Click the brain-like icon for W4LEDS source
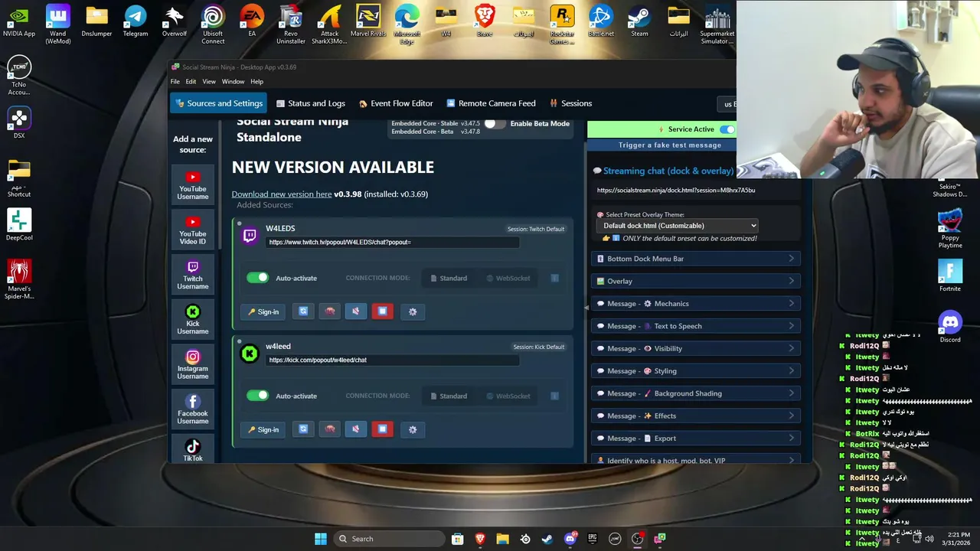 [x=329, y=311]
